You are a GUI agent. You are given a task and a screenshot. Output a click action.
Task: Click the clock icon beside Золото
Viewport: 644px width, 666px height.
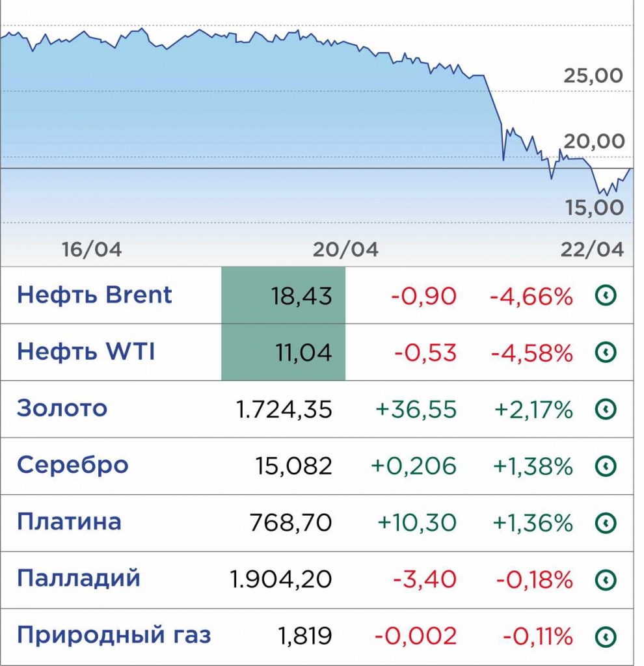click(606, 409)
